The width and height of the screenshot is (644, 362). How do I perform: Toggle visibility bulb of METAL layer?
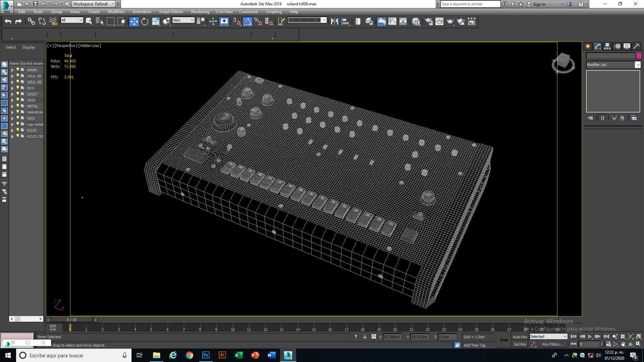click(18, 106)
